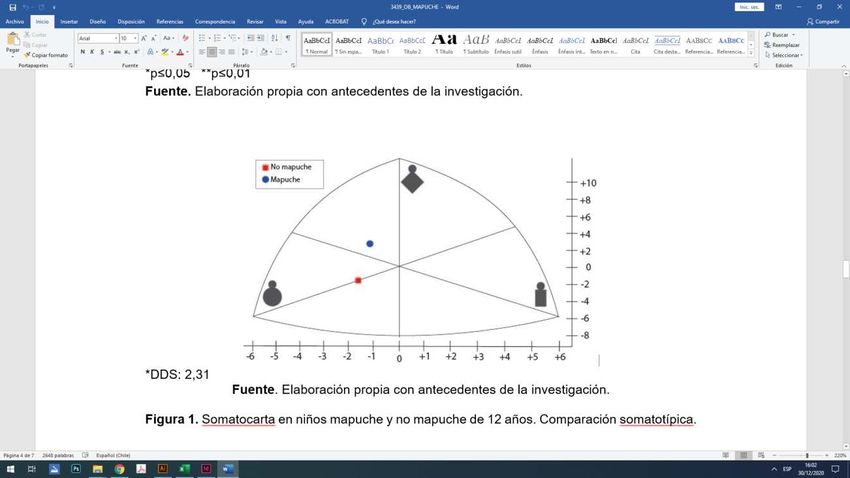Open the Archivo menu
Screen dimensions: 850x478
click(15, 22)
